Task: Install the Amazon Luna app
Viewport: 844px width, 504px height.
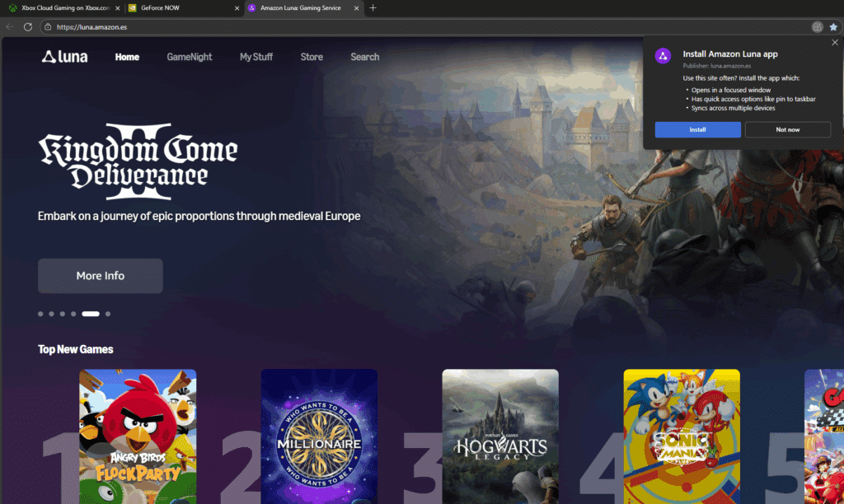Action: pos(697,129)
